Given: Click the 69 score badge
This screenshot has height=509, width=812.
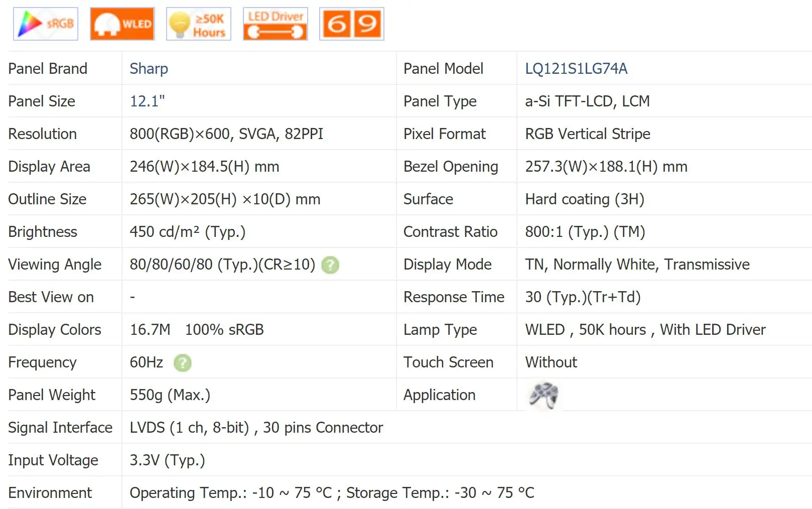Looking at the screenshot, I should tap(352, 24).
